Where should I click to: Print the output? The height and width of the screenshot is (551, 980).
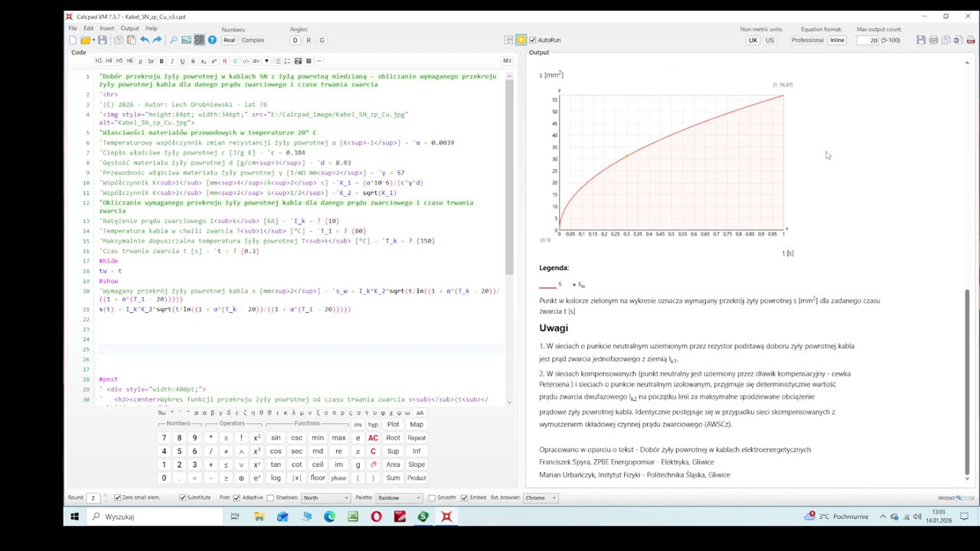[x=933, y=40]
